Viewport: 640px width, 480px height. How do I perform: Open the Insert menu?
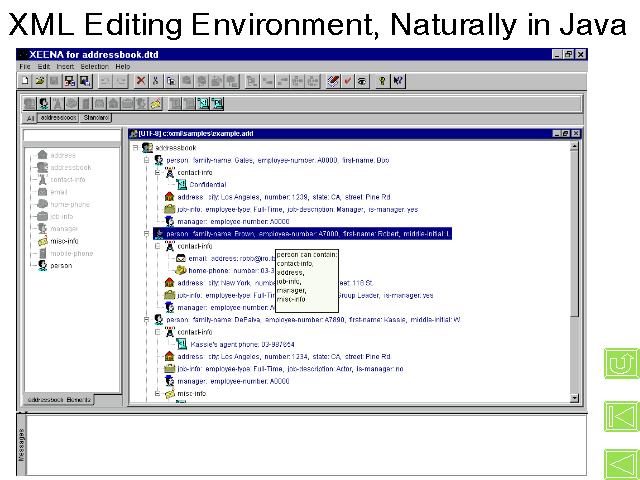[65, 66]
